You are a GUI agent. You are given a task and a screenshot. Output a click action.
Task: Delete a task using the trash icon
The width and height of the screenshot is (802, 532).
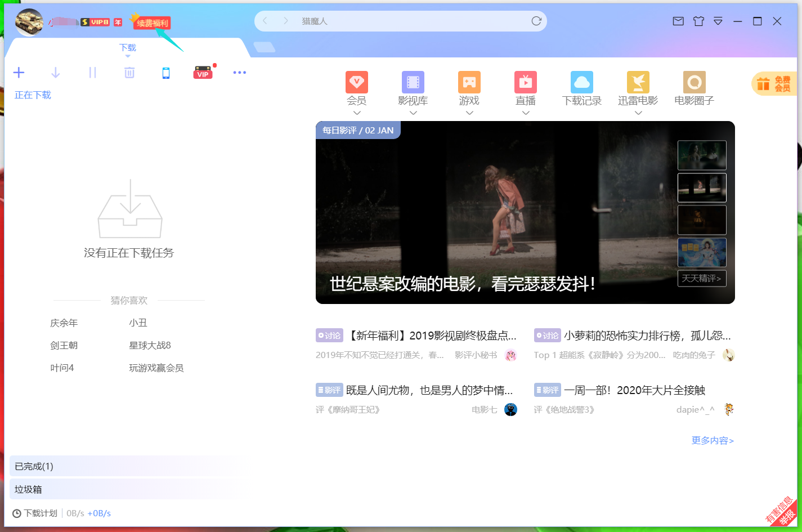click(x=129, y=72)
